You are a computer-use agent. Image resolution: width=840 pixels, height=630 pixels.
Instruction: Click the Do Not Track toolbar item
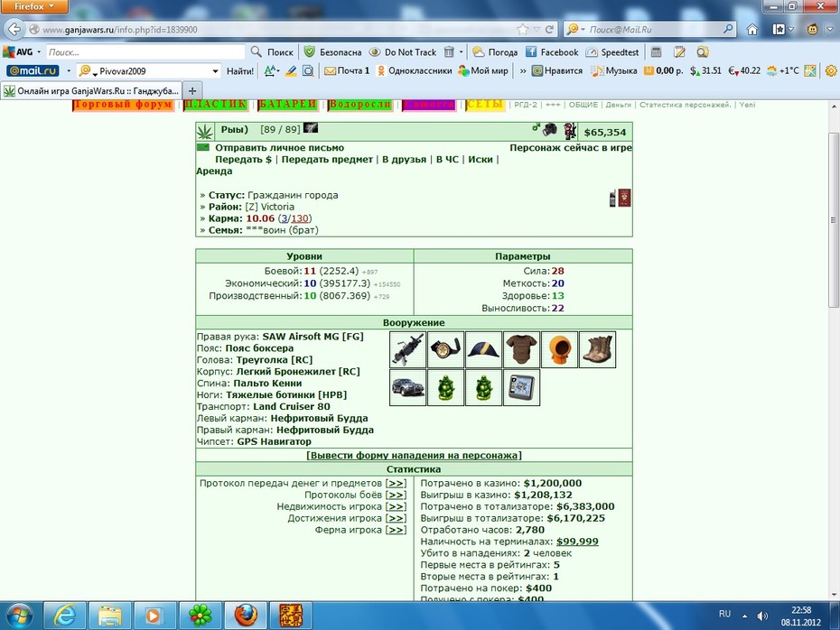click(403, 52)
